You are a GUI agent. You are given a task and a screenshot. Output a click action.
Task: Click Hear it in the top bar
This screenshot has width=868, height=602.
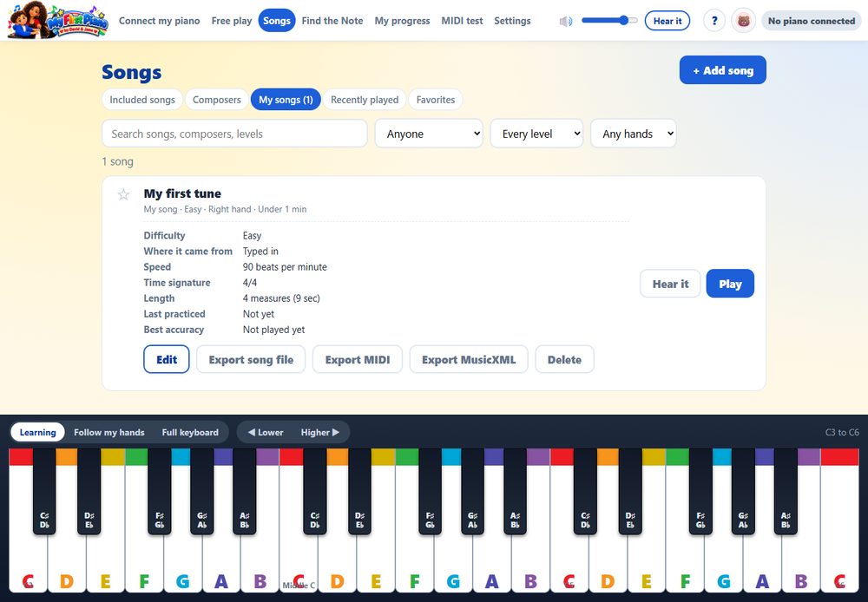[x=667, y=21]
